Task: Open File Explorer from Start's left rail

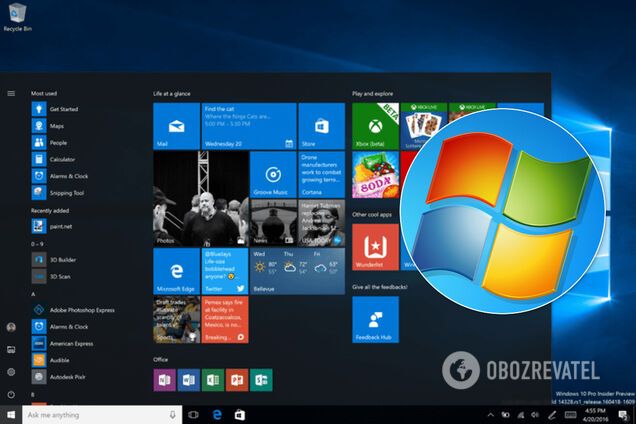Action: (x=11, y=350)
